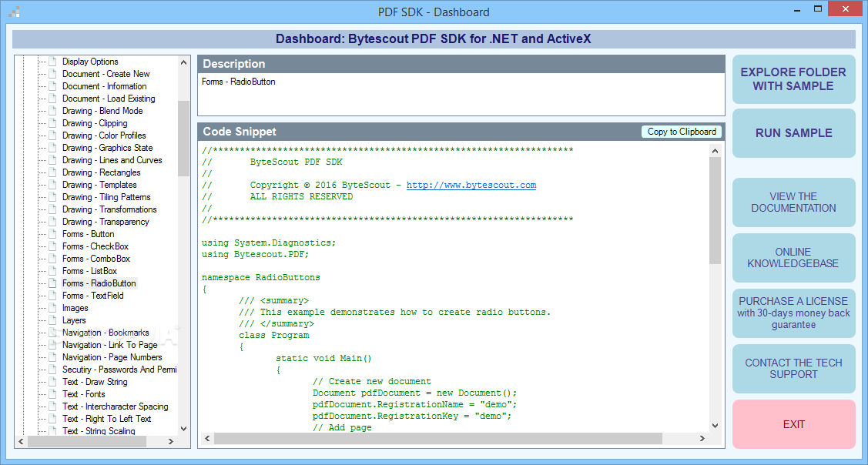Select Navigation - Bookmarks sample
This screenshot has width=868, height=465.
pos(106,333)
